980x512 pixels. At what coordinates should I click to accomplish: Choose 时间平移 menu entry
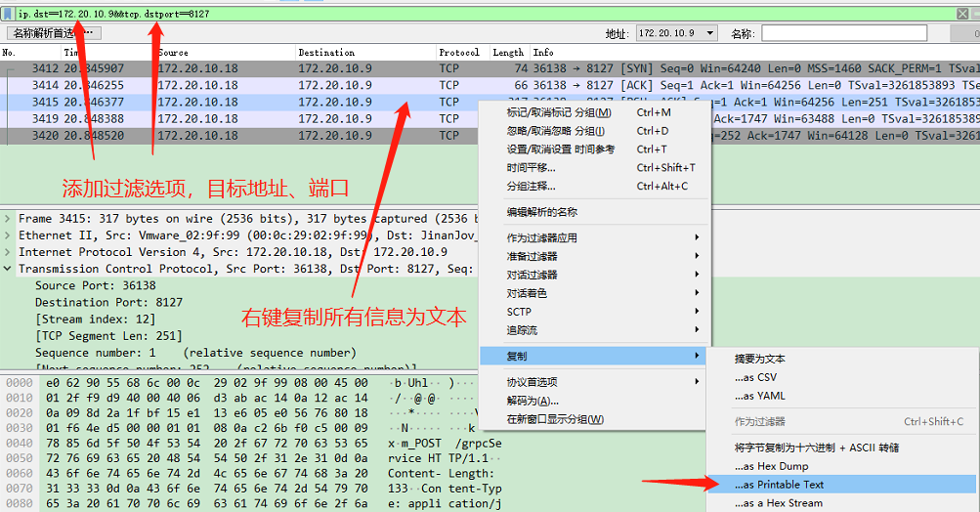coord(594,167)
